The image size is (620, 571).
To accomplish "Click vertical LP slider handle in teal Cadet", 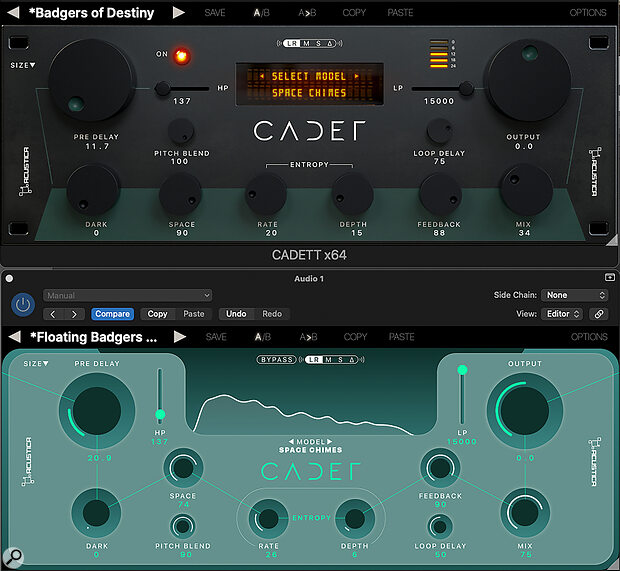I will click(462, 370).
